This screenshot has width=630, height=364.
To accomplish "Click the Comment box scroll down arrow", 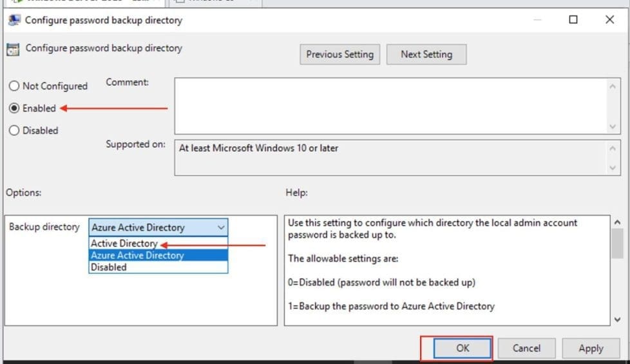I will pyautogui.click(x=613, y=126).
